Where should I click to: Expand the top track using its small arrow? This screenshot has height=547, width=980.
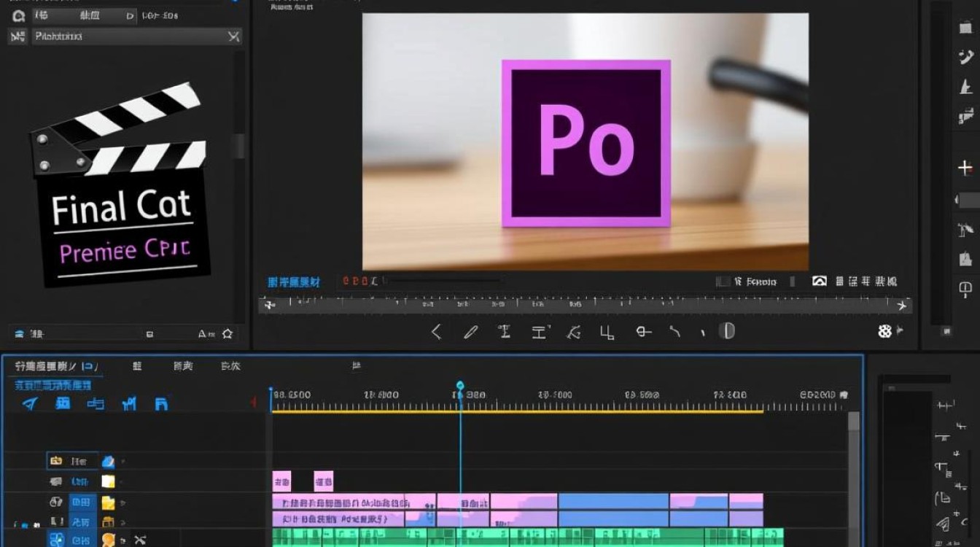pyautogui.click(x=123, y=462)
